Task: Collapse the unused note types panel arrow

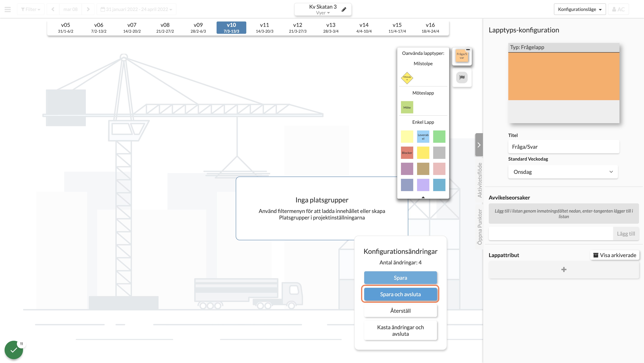Action: pos(423,197)
